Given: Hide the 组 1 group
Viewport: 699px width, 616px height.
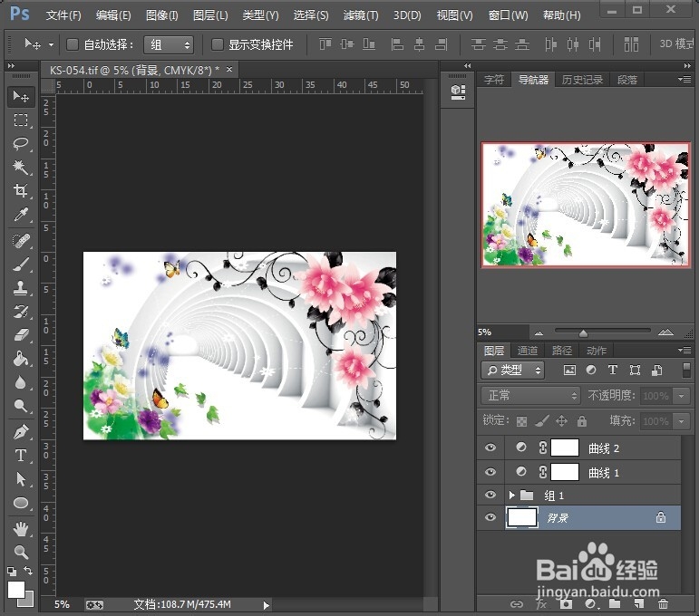Looking at the screenshot, I should click(490, 495).
